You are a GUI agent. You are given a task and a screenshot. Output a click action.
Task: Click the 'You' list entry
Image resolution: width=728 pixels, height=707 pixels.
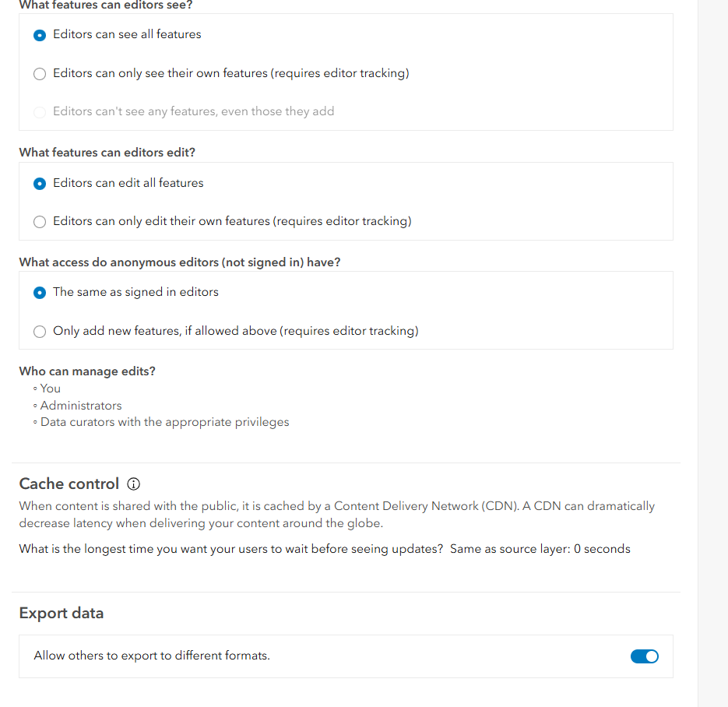50,389
